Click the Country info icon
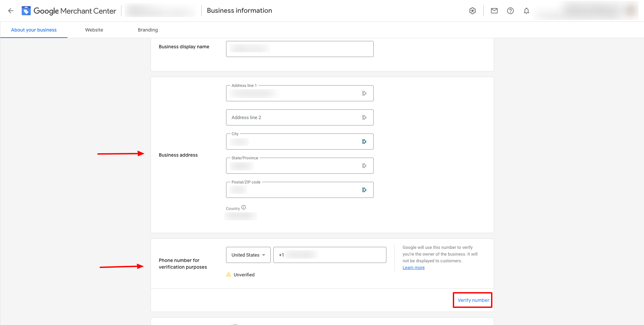644x325 pixels. 244,208
